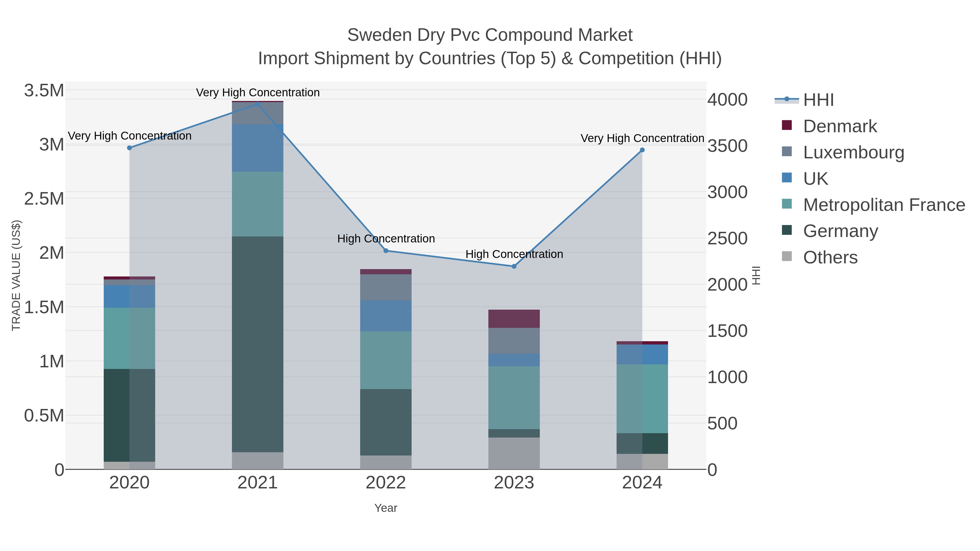This screenshot has width=980, height=551.
Task: Click the Germany segment of 2021 bar
Action: [x=258, y=344]
